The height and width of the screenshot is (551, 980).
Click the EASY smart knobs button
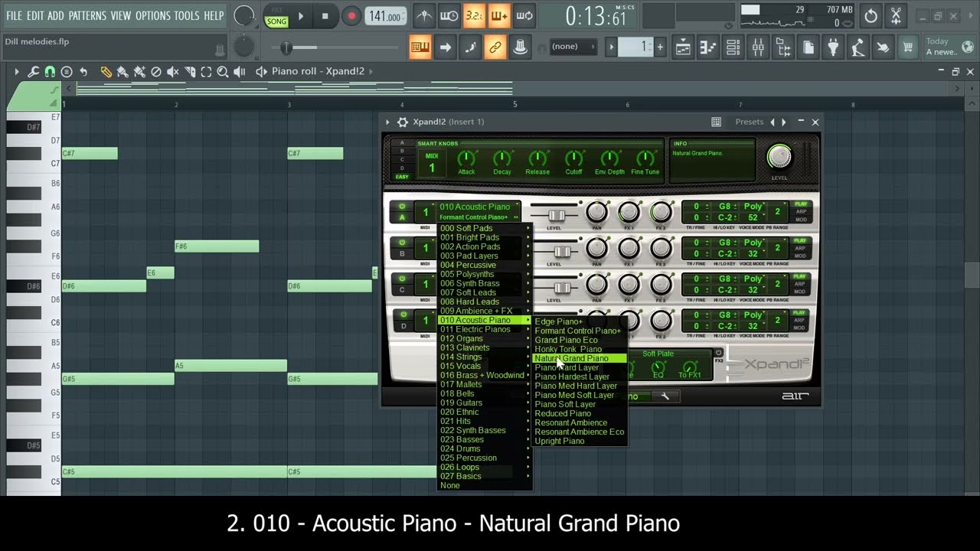click(x=402, y=177)
